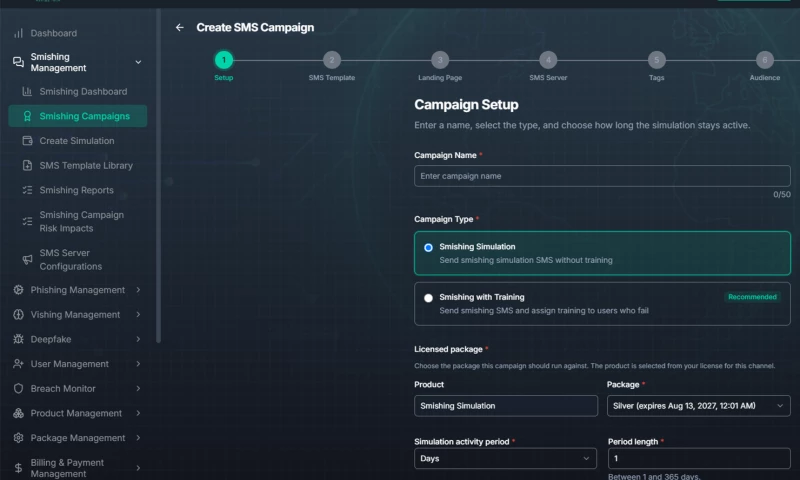Open SMS Server Configurations in the sidebar
The height and width of the screenshot is (480, 800).
point(78,260)
